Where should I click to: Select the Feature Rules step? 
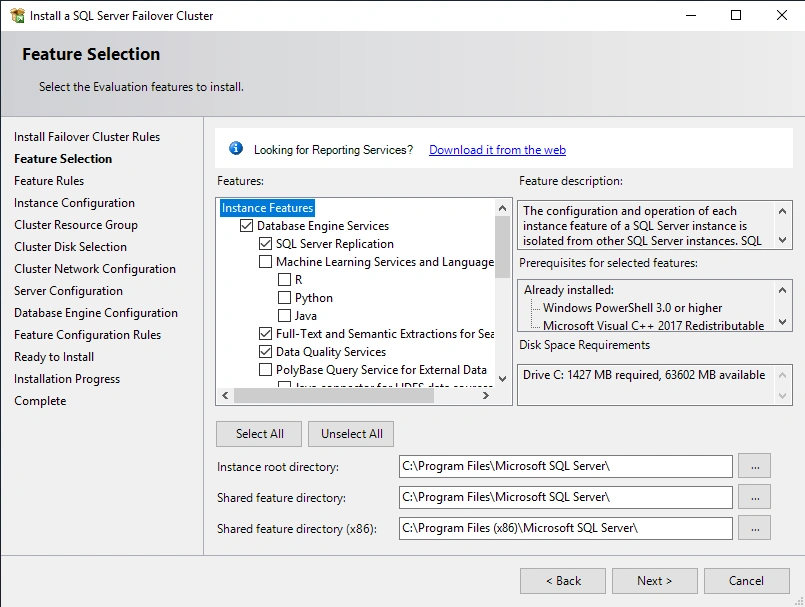[49, 181]
